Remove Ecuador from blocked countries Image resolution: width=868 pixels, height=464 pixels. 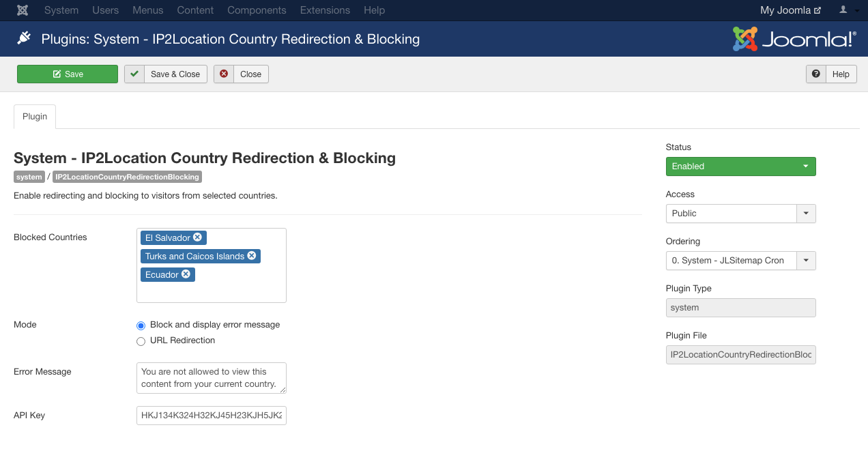click(x=186, y=274)
